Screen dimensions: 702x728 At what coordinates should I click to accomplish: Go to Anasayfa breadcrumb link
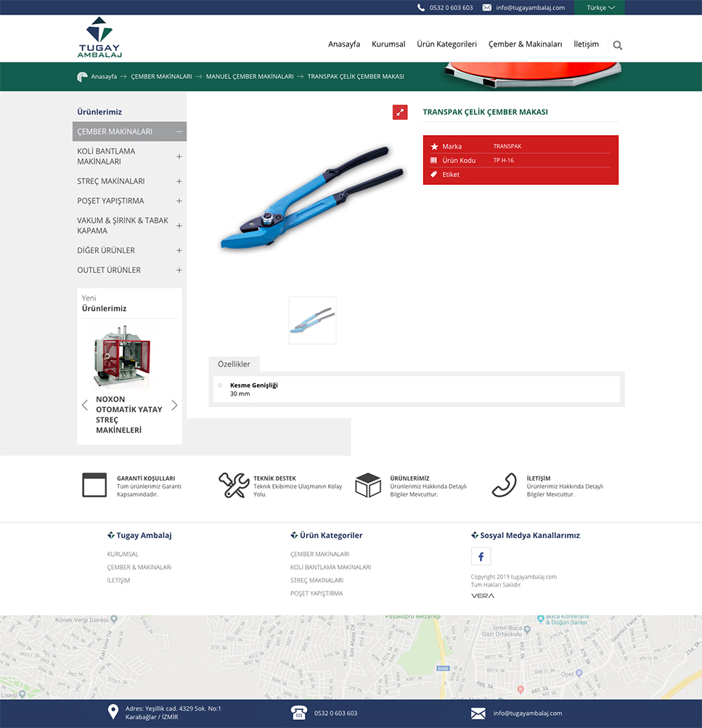coord(104,77)
